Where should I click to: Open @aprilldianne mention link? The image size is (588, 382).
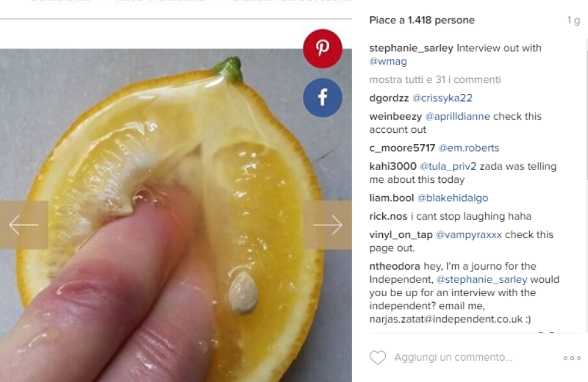[457, 116]
